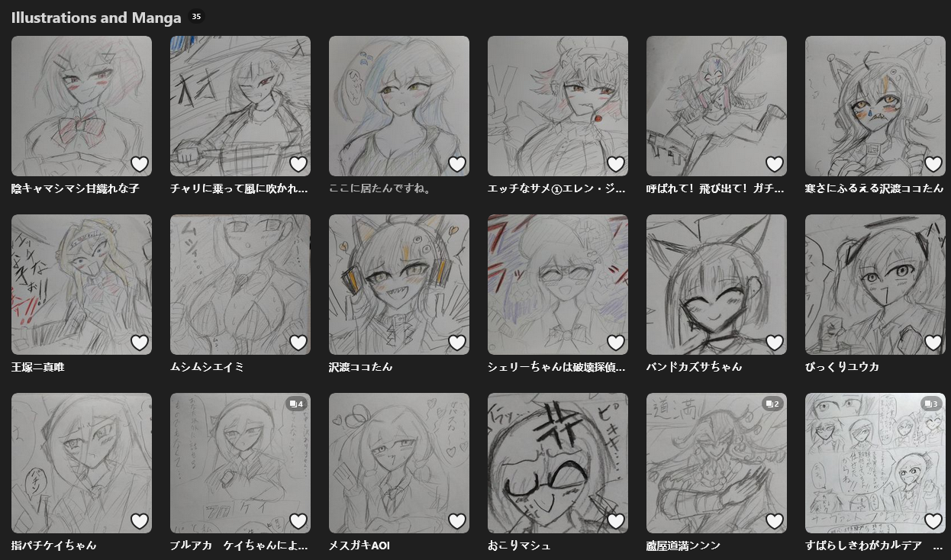Click the heart icon on 王塚二真唯 thumbnail
This screenshot has width=951, height=560.
(x=140, y=343)
